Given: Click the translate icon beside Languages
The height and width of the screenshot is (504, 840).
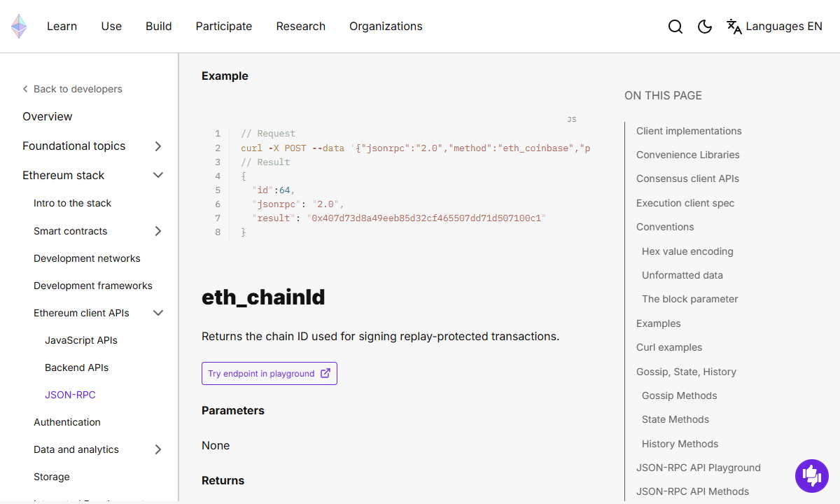Looking at the screenshot, I should click(734, 27).
